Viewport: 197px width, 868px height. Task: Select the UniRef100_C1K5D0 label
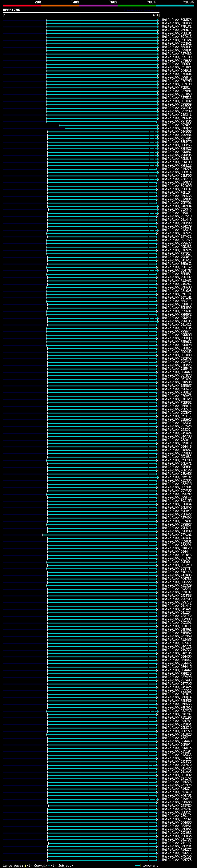coord(176,382)
